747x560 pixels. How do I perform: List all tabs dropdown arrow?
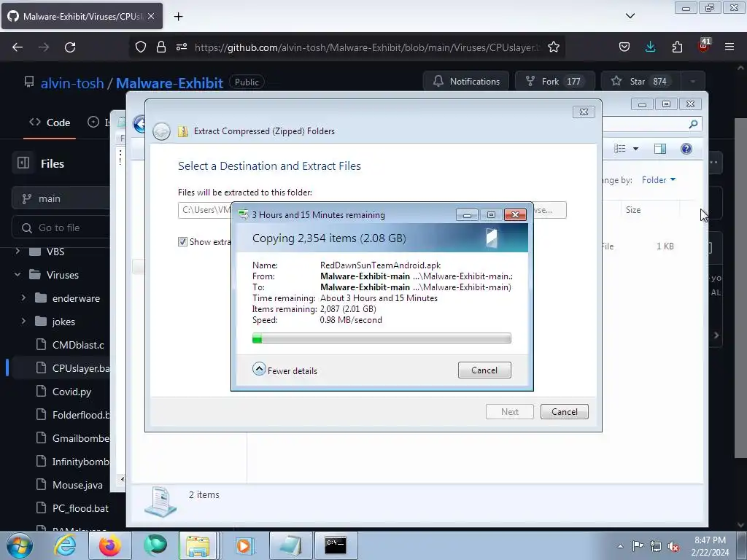(x=630, y=16)
